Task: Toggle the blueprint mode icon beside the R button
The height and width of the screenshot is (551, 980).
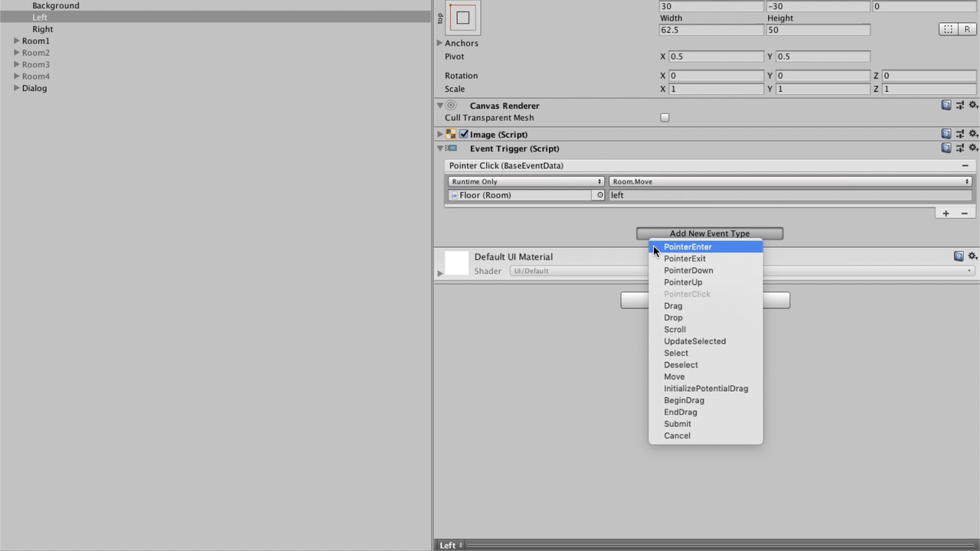Action: [x=948, y=29]
